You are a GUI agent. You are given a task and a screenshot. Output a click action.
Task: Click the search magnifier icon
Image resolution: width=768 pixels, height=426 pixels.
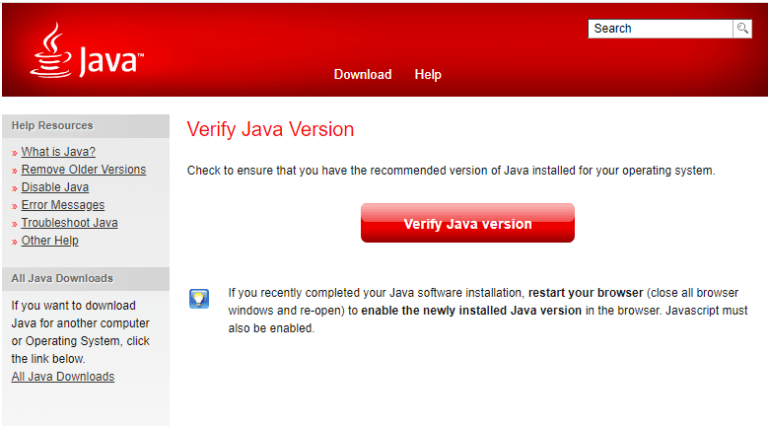point(743,28)
